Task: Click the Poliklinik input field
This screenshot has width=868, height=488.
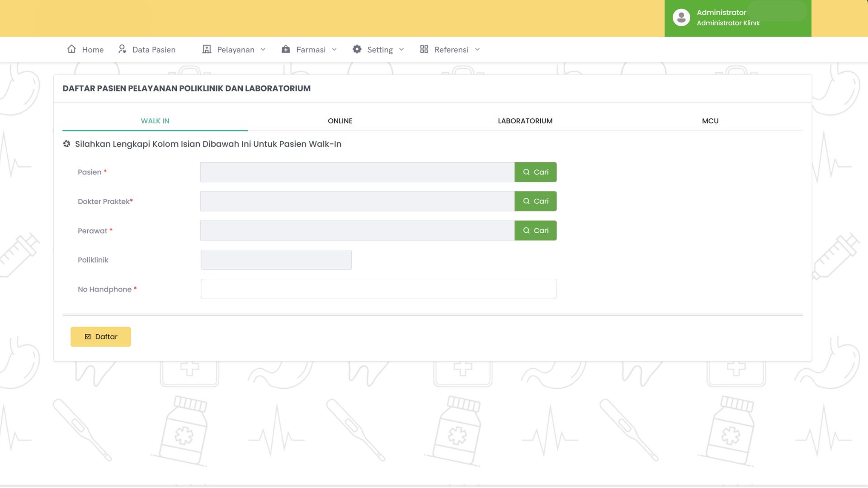Action: click(276, 260)
